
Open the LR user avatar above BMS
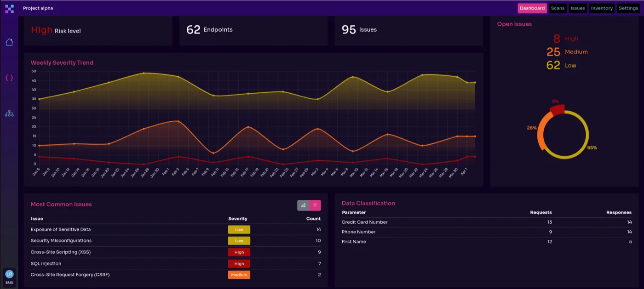[x=9, y=273]
